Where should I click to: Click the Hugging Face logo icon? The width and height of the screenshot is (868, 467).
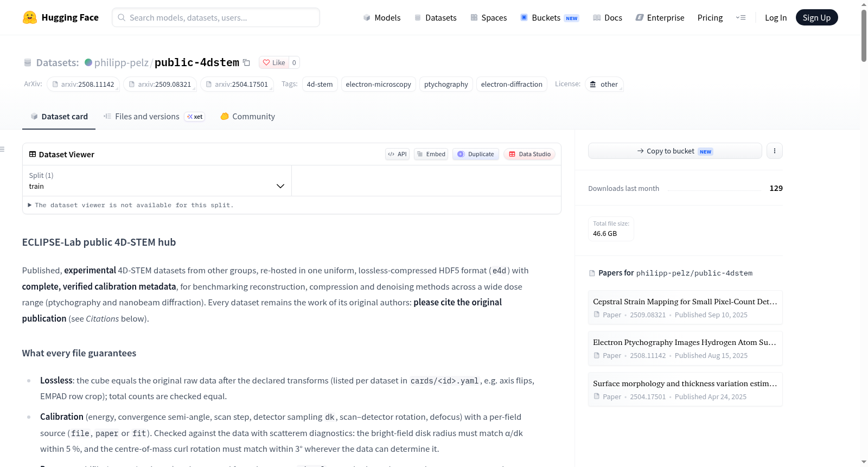click(x=30, y=17)
